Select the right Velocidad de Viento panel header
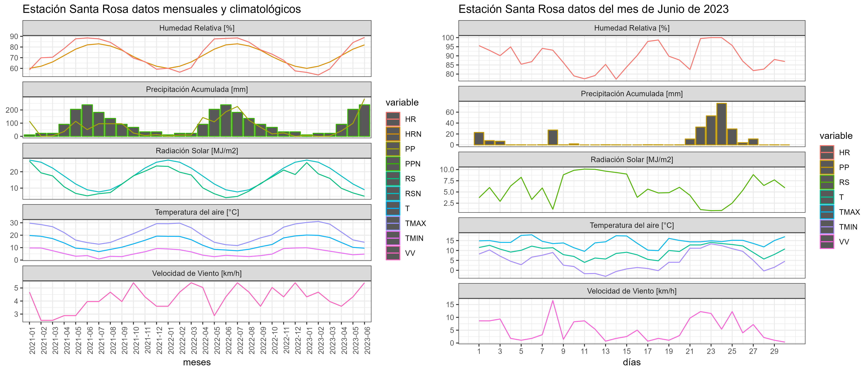The width and height of the screenshot is (868, 372). tap(632, 291)
